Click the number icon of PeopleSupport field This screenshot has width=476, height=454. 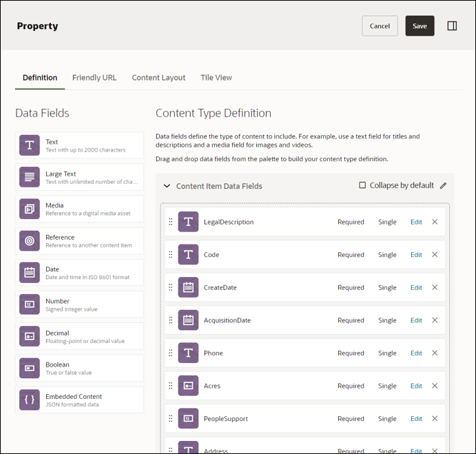pos(188,418)
